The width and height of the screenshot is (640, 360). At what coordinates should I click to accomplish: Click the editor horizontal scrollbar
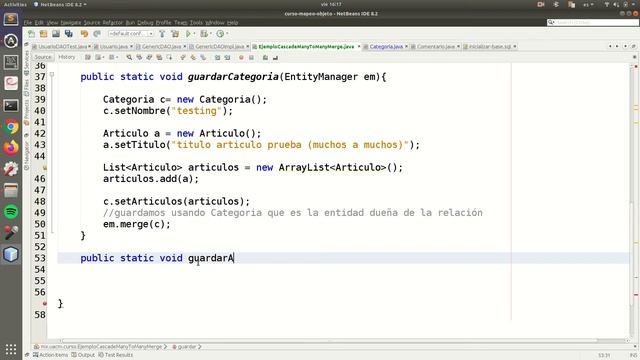pyautogui.click(x=329, y=340)
